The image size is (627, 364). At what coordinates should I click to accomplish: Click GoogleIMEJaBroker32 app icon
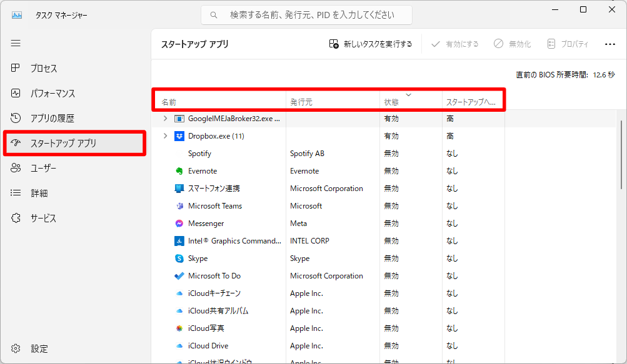pos(179,119)
